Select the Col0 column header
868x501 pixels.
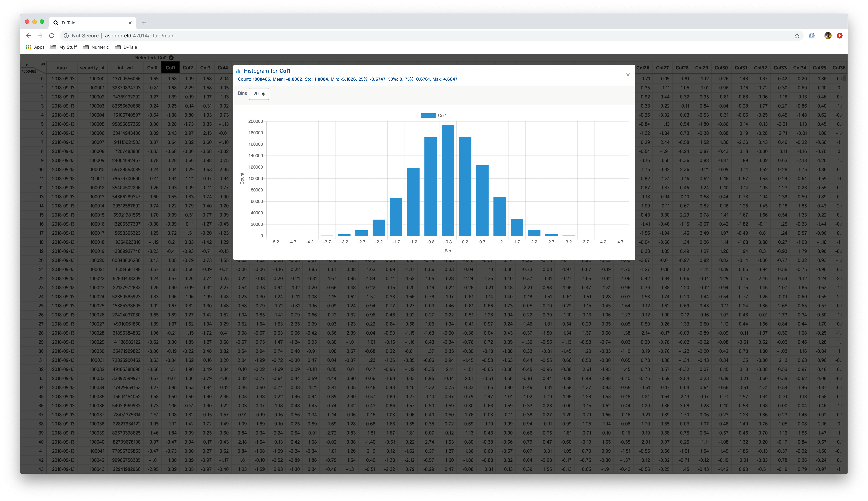point(152,68)
